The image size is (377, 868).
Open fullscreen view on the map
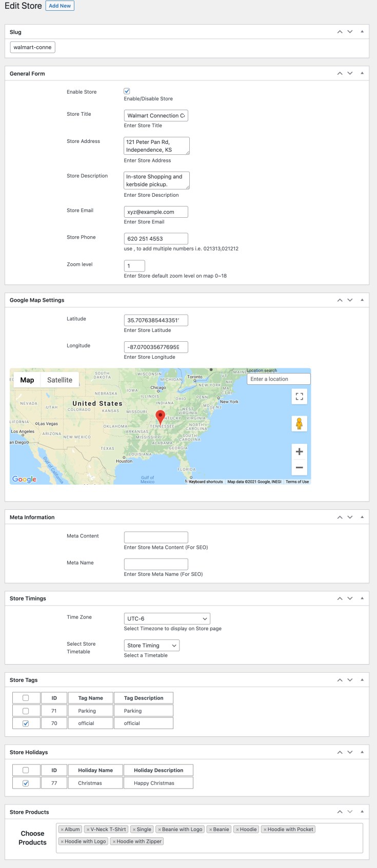(x=299, y=397)
